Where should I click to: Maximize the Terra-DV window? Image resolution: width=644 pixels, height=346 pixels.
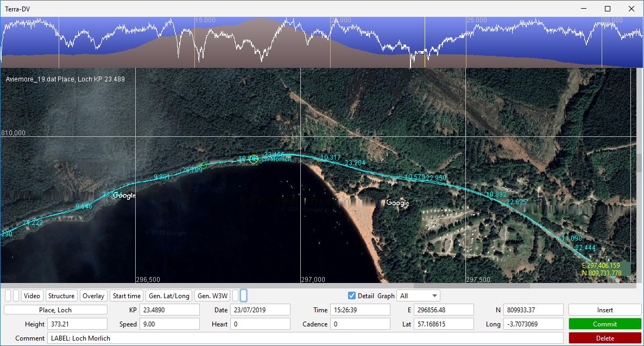coord(608,9)
